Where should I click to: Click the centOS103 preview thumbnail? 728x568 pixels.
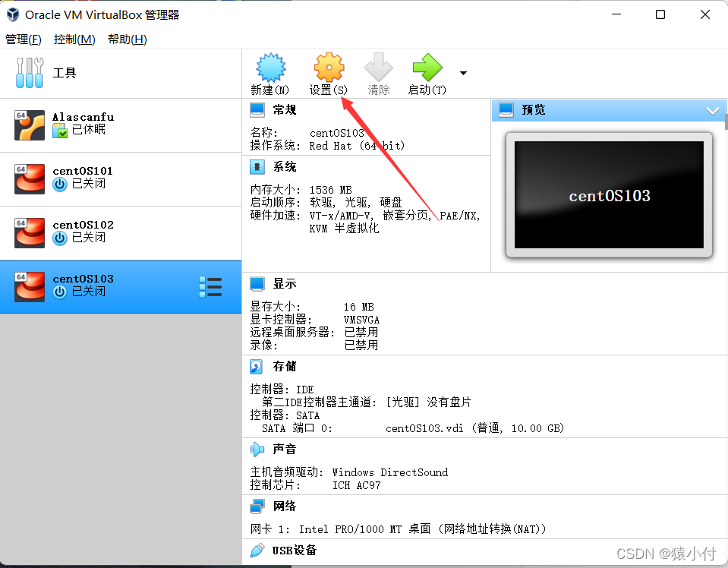coord(609,195)
